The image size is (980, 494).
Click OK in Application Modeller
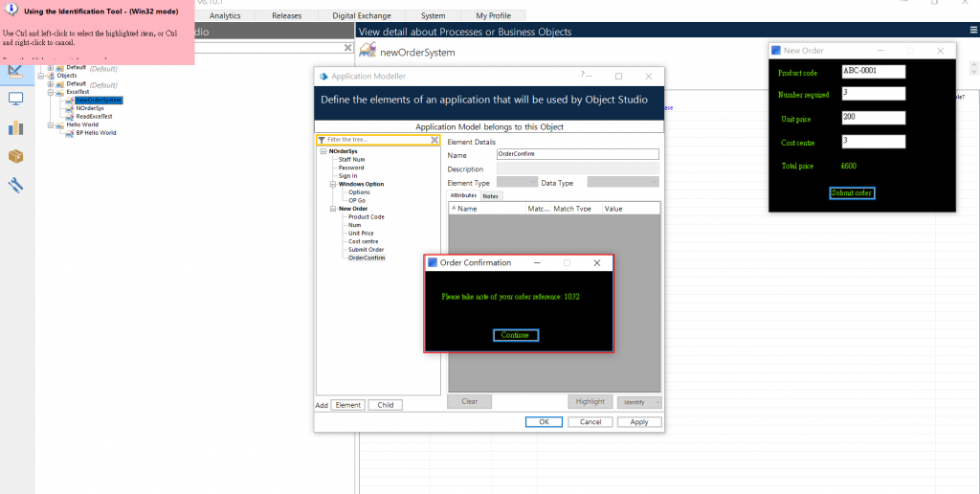(544, 422)
